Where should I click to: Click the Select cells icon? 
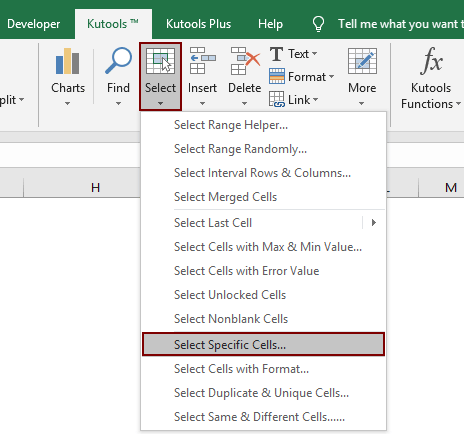tap(160, 61)
